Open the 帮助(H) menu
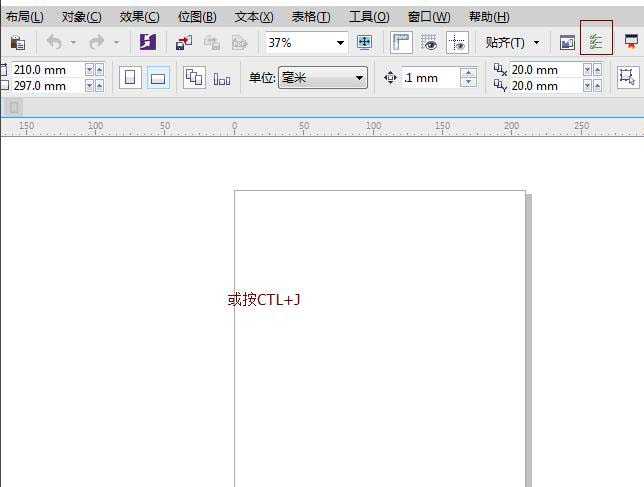Image resolution: width=644 pixels, height=487 pixels. point(488,17)
